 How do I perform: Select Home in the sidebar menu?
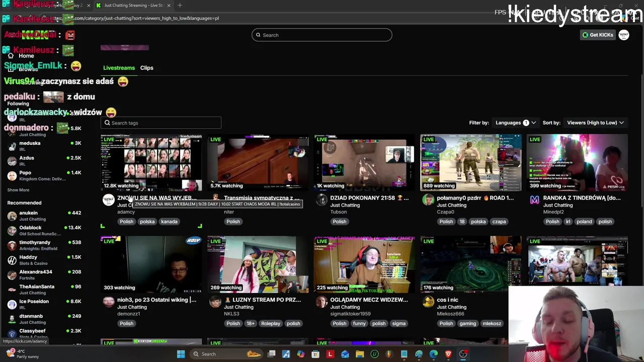click(26, 56)
